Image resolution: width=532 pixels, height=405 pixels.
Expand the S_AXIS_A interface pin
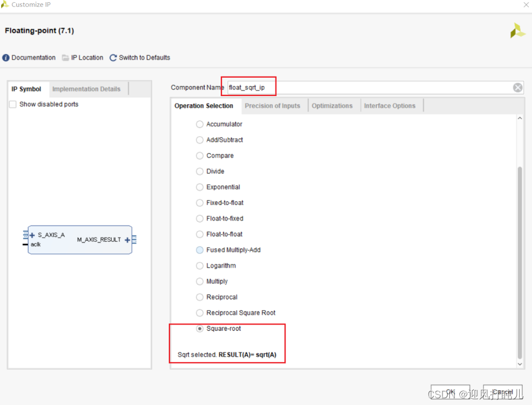32,235
